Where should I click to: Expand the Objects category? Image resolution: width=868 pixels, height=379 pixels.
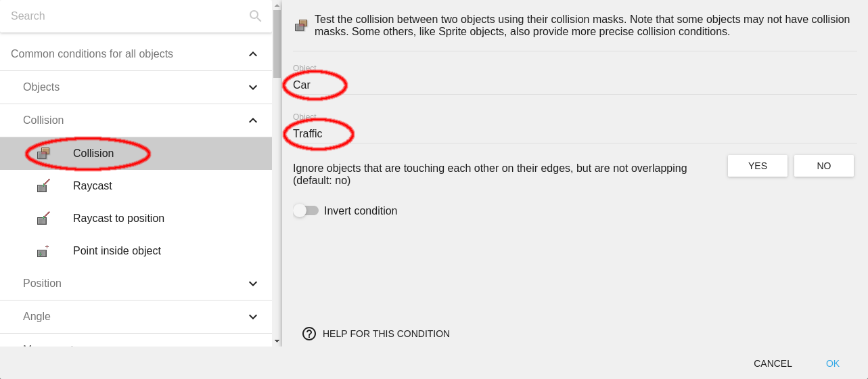coord(253,87)
